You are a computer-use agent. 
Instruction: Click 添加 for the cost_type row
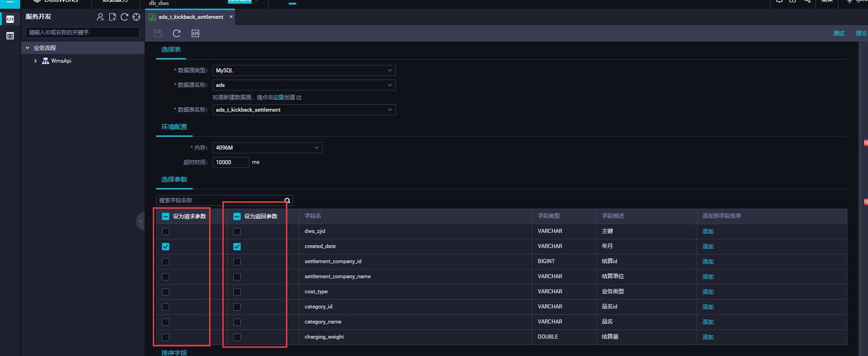pyautogui.click(x=708, y=292)
